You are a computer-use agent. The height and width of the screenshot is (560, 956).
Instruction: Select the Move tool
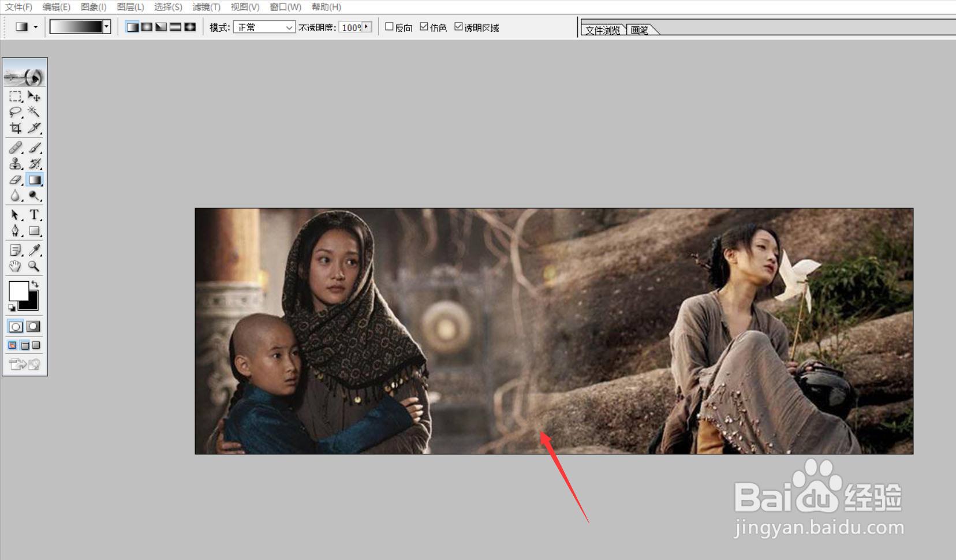35,96
